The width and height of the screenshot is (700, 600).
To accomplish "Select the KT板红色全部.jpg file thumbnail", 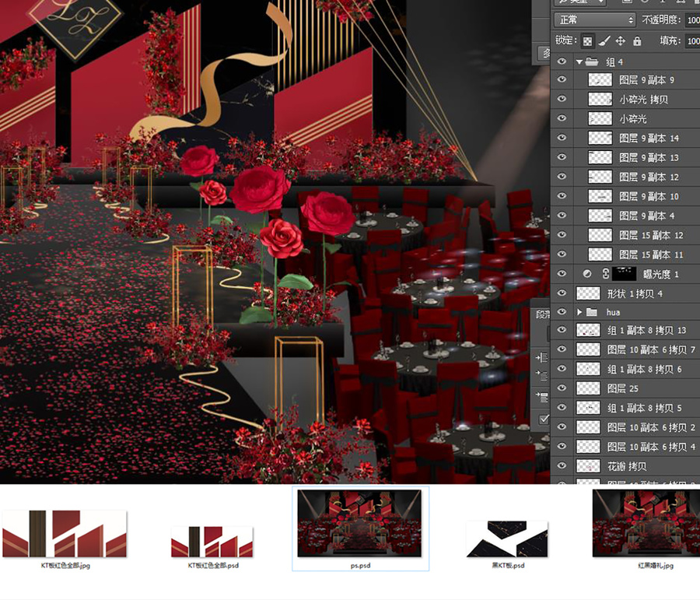I will (x=65, y=534).
